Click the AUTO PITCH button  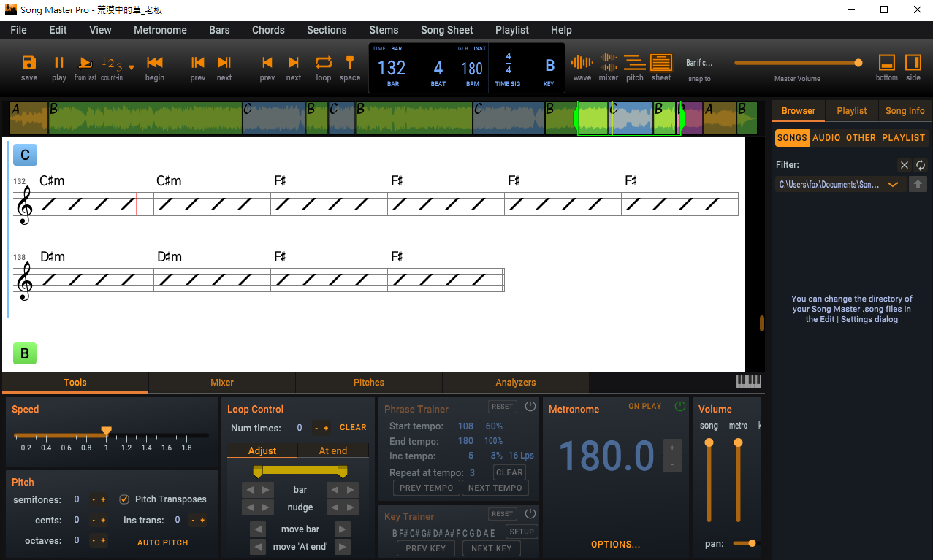tap(163, 542)
